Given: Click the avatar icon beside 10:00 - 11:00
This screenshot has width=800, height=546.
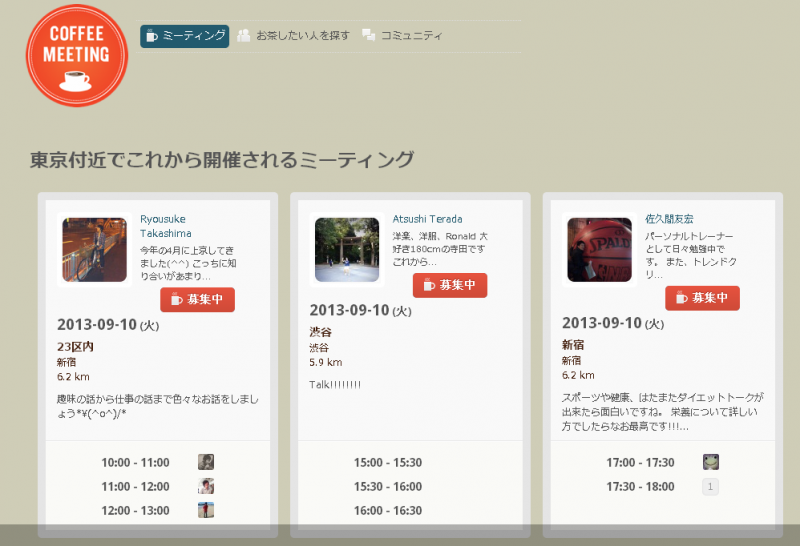Looking at the screenshot, I should point(206,462).
